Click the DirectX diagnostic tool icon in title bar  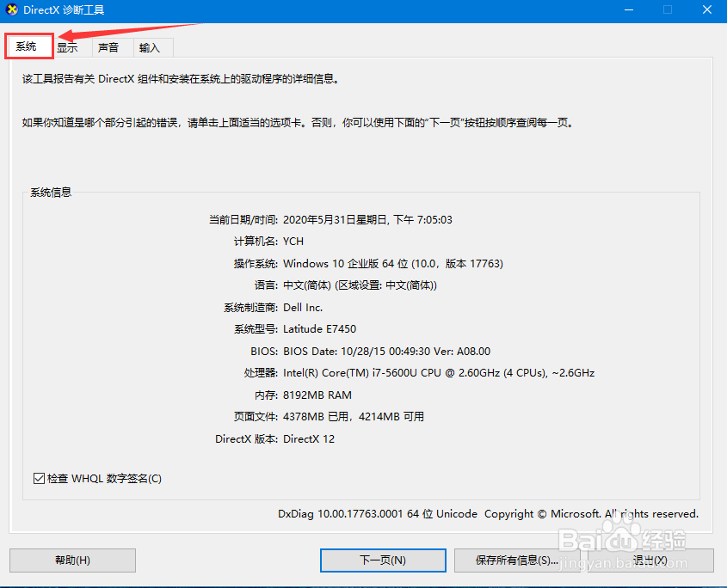pyautogui.click(x=12, y=11)
